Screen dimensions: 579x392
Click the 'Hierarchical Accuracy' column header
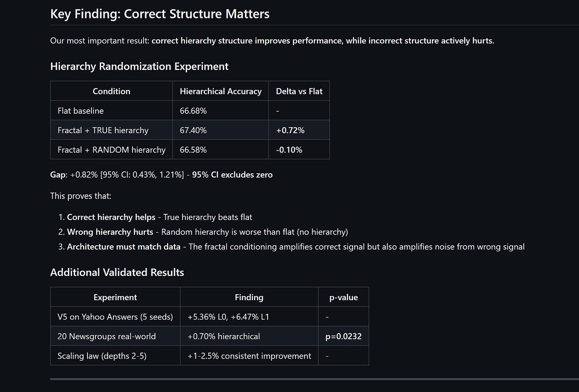point(220,91)
